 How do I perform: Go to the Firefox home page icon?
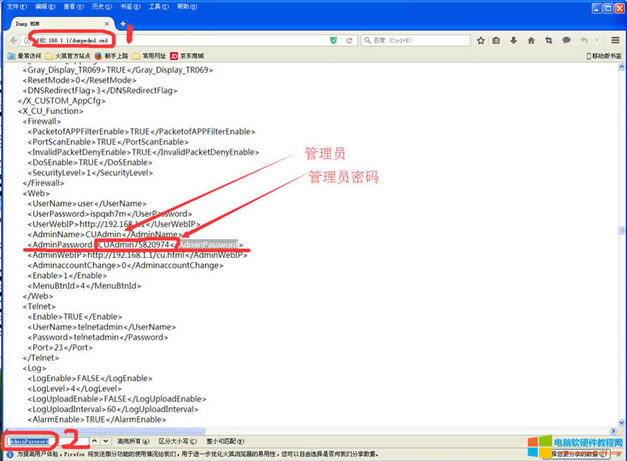click(531, 40)
